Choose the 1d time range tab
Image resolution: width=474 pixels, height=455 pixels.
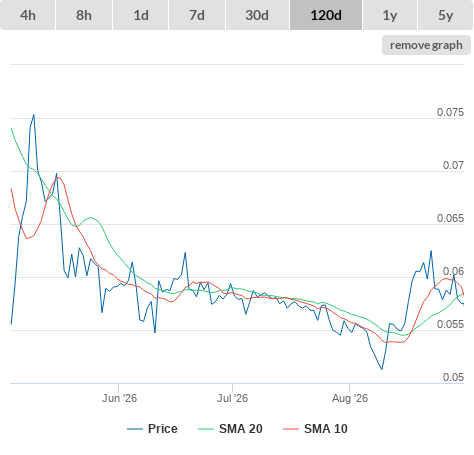[x=141, y=15]
